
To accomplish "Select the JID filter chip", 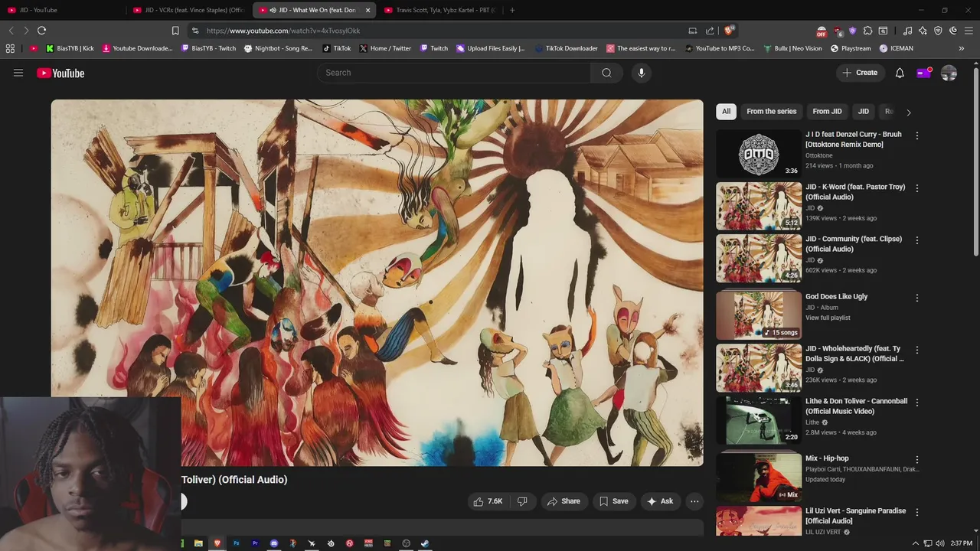I will (864, 112).
